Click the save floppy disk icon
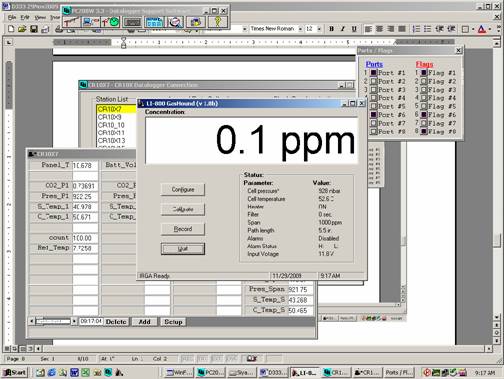 point(34,29)
